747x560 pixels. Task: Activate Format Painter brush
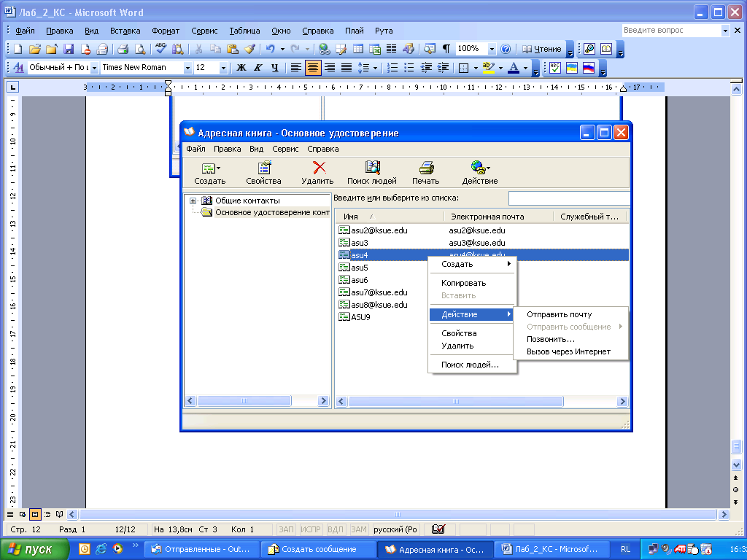click(249, 49)
